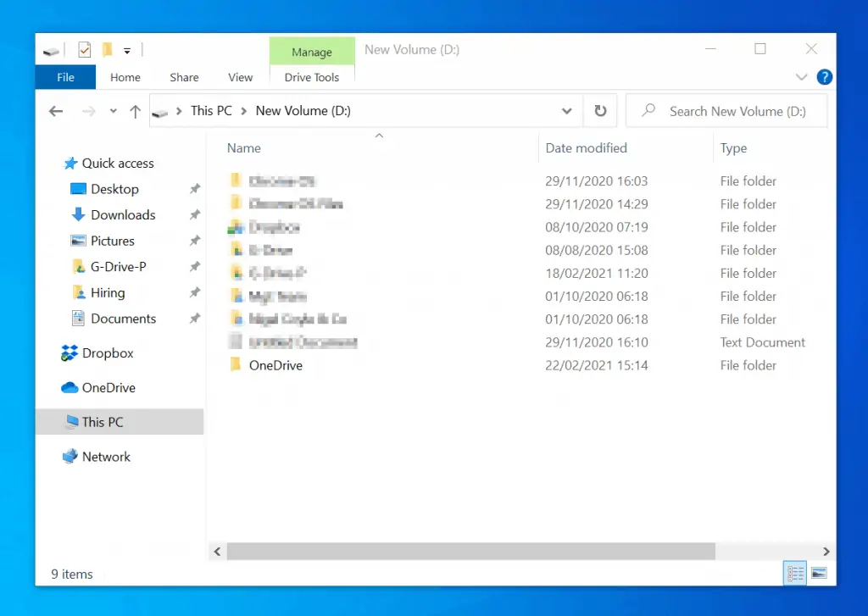Click New Volume (D:) in address path
Screen dimensions: 868x616
(x=303, y=111)
